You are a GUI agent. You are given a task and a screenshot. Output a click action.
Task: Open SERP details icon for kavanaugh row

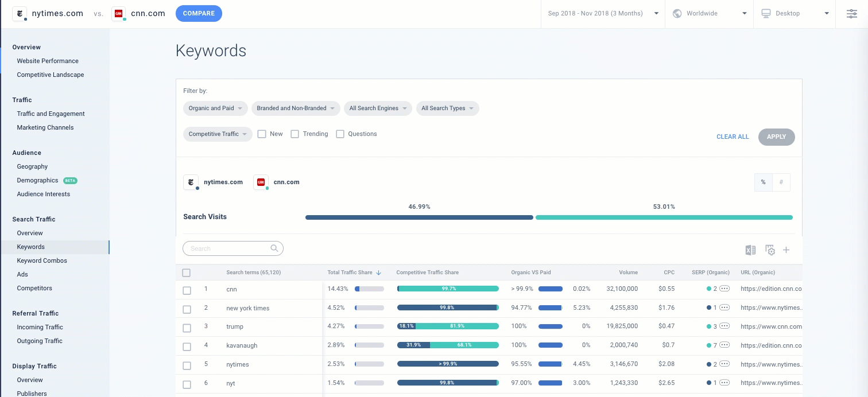click(724, 345)
